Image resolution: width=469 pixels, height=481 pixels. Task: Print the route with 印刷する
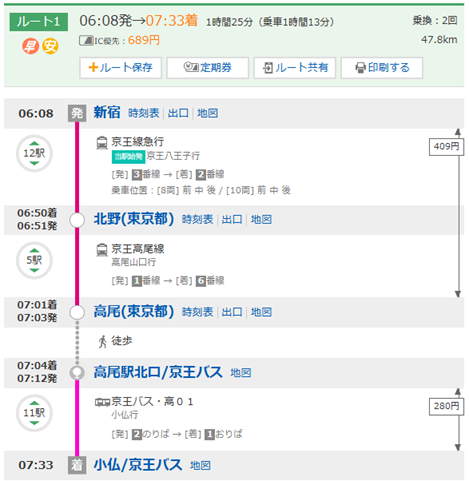(382, 68)
